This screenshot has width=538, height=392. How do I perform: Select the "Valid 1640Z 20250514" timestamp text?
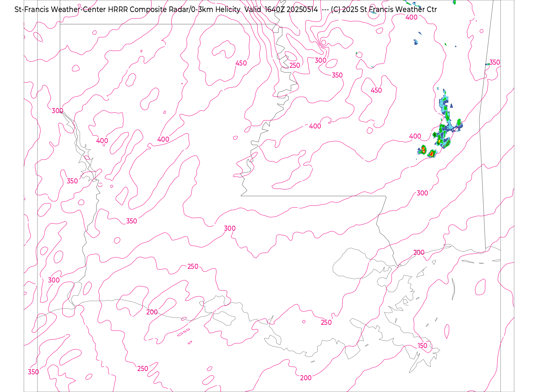coord(281,10)
